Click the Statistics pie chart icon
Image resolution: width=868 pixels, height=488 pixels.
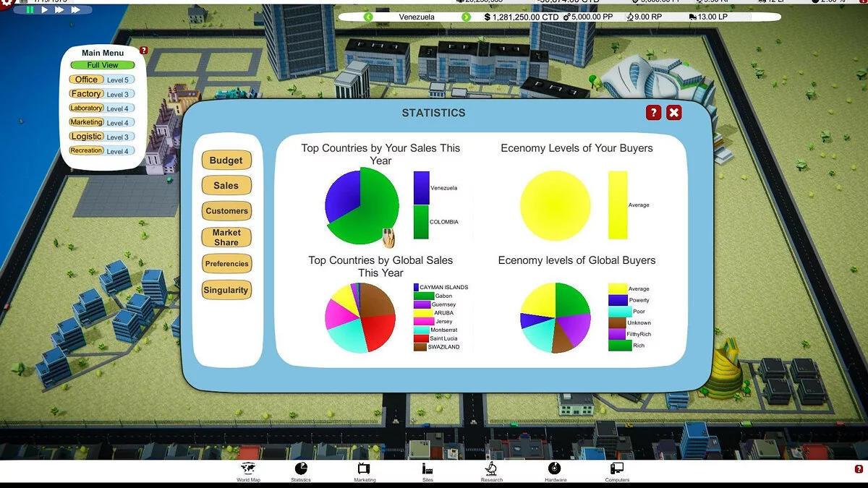(x=301, y=468)
